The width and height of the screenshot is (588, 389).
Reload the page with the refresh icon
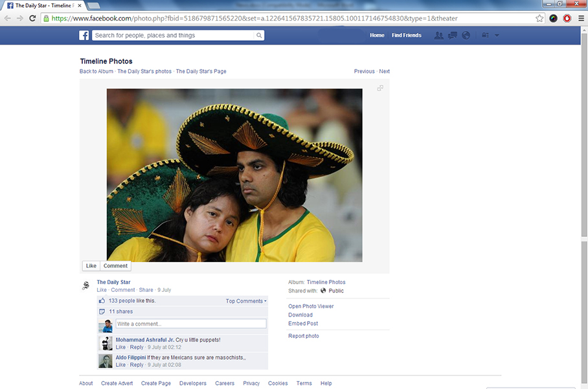pos(32,18)
